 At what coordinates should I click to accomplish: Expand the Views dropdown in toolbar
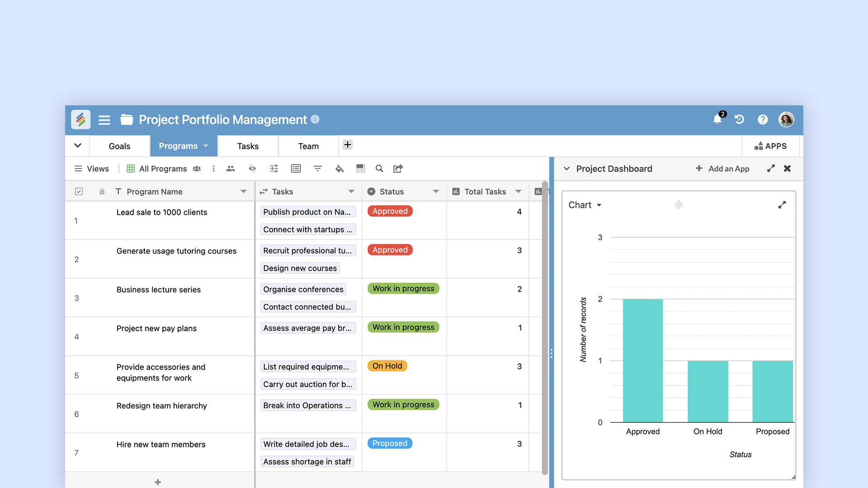coord(92,169)
